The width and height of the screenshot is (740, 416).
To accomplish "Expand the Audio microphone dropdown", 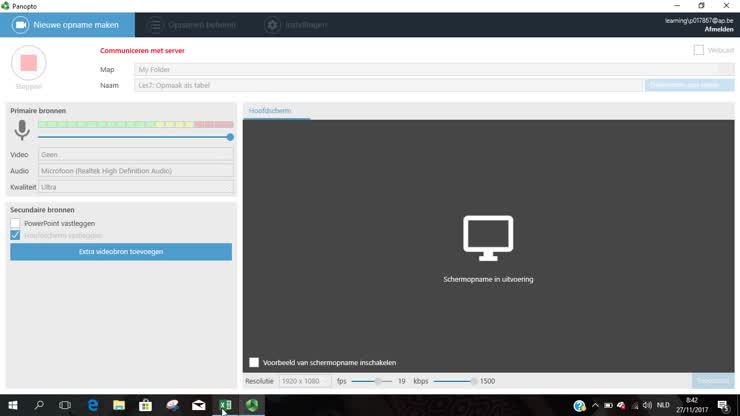I will point(135,171).
